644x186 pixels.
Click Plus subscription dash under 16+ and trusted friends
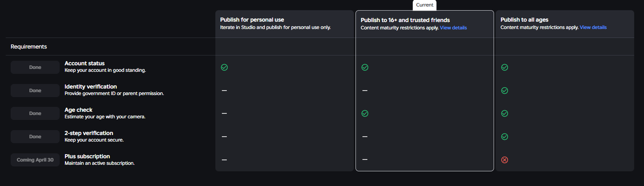(x=365, y=160)
